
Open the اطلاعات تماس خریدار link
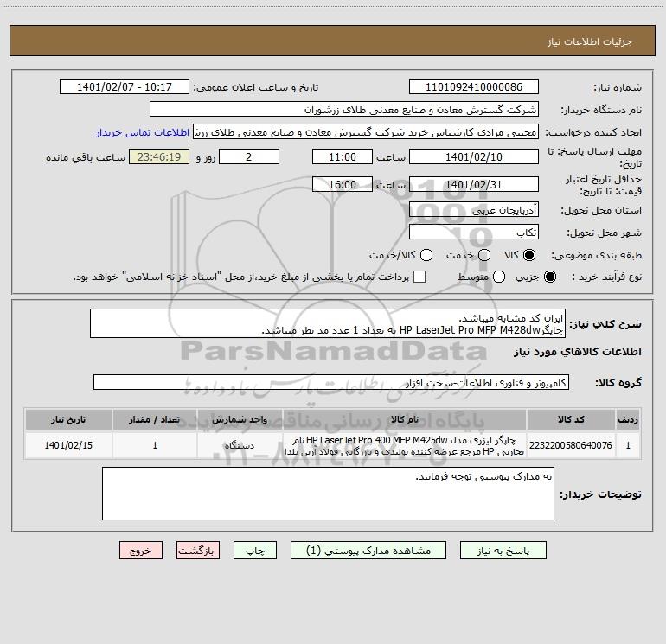[143, 132]
